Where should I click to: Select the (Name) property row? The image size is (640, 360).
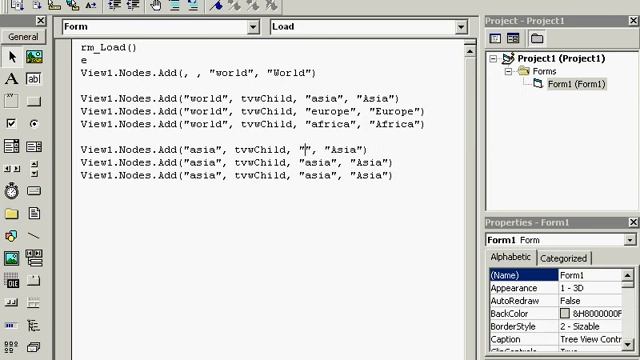tap(556, 275)
